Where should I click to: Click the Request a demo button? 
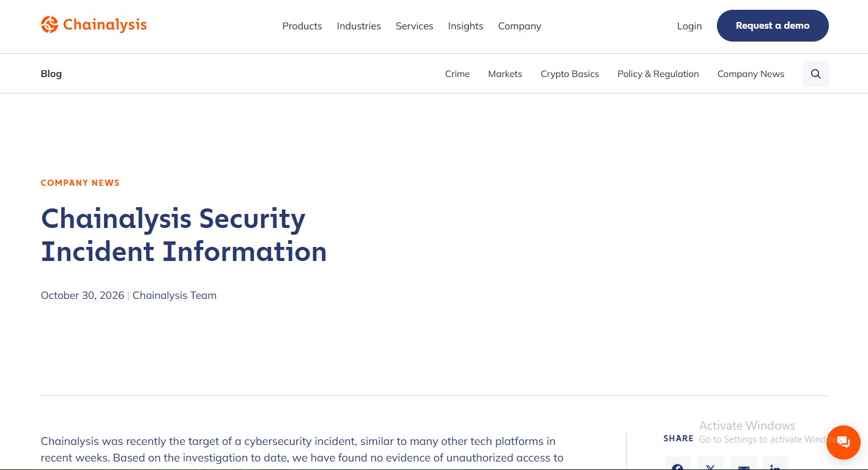point(773,26)
